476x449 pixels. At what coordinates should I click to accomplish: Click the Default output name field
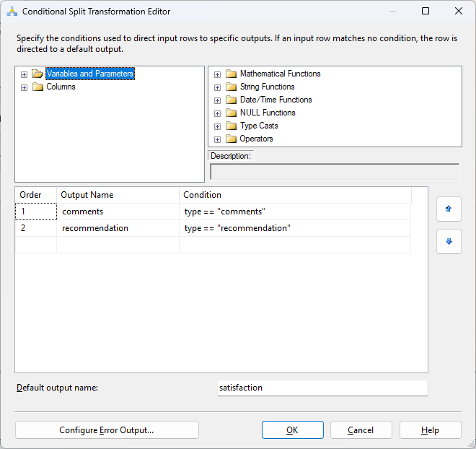click(322, 388)
